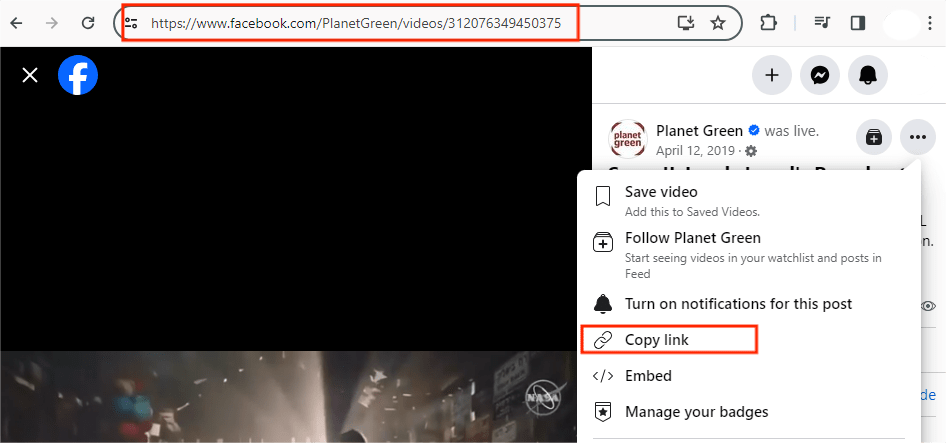
Task: Click the plus create button
Action: pos(771,75)
